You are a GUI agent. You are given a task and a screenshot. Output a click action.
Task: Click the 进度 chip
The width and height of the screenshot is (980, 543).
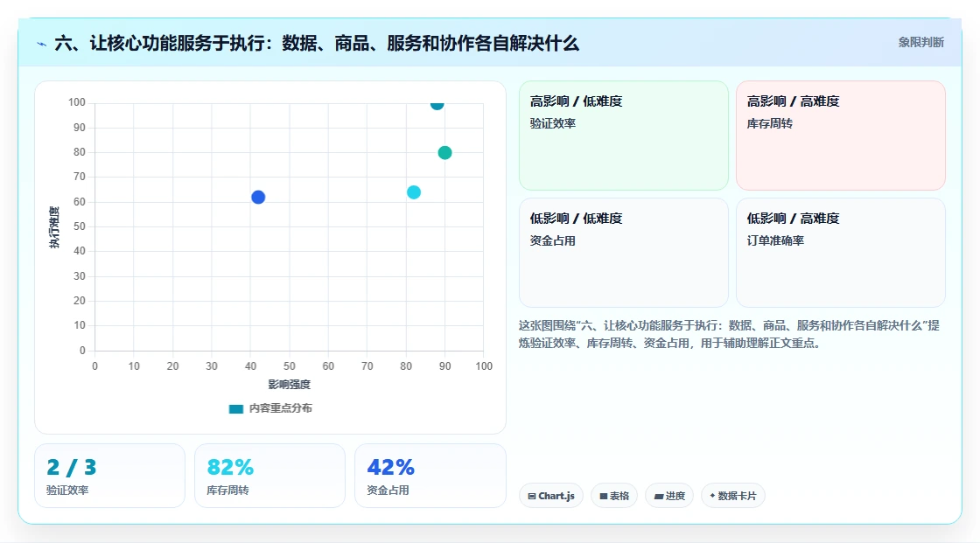click(x=669, y=496)
